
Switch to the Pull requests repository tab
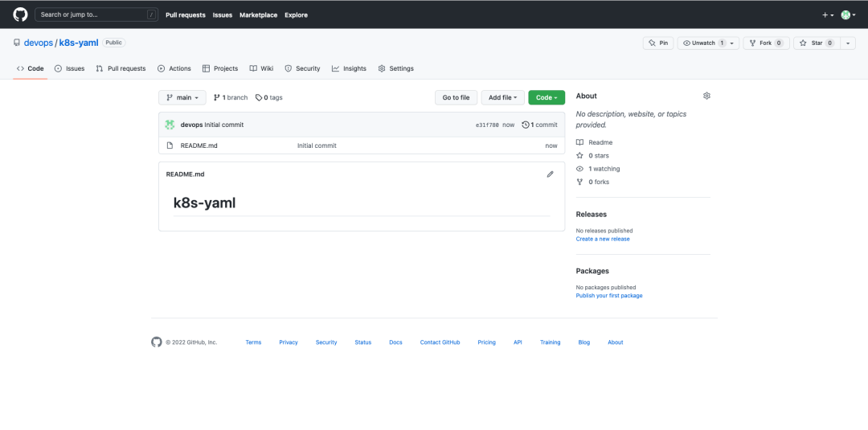121,68
